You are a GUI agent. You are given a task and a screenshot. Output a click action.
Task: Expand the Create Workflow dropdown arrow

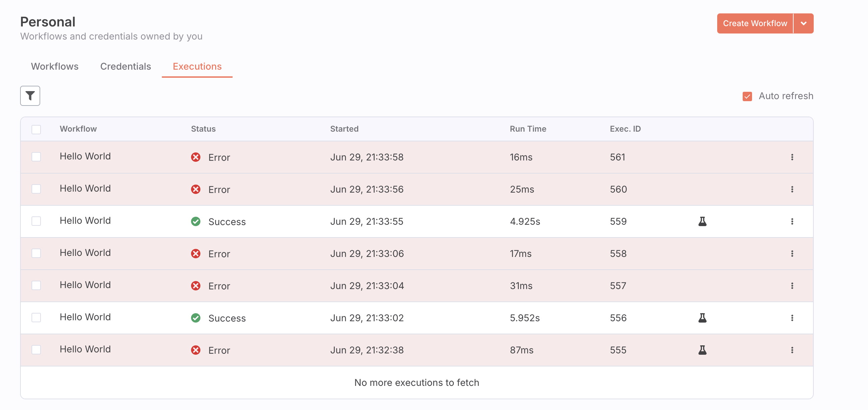(x=803, y=23)
